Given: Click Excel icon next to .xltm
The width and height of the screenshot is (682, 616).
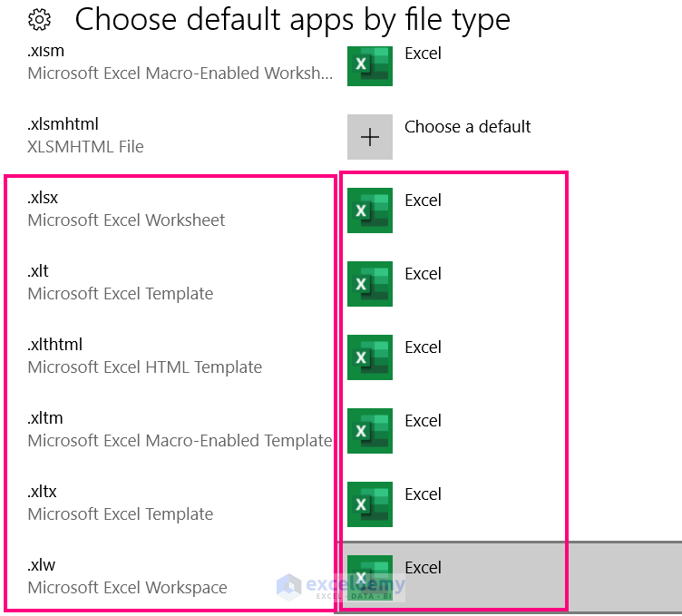Looking at the screenshot, I should tap(370, 431).
